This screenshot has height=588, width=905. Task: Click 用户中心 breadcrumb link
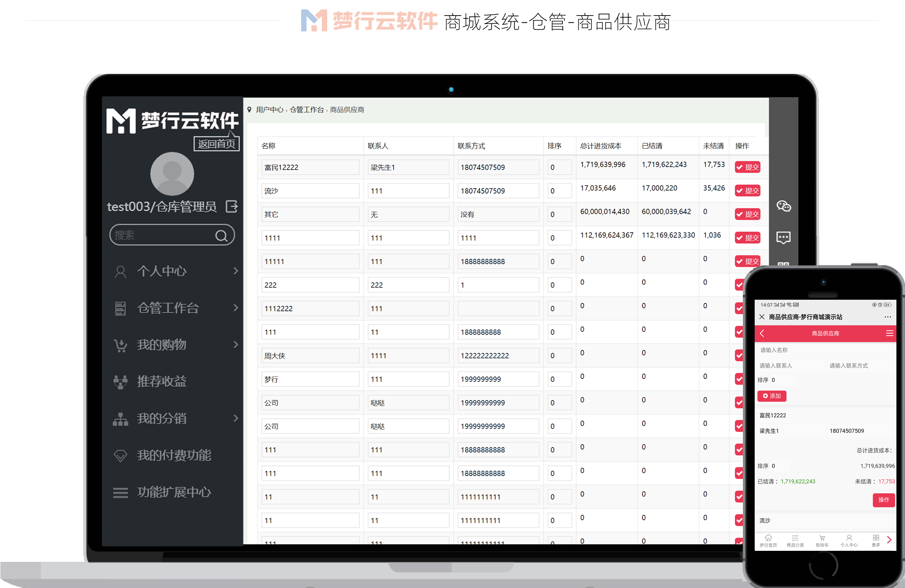pos(270,109)
